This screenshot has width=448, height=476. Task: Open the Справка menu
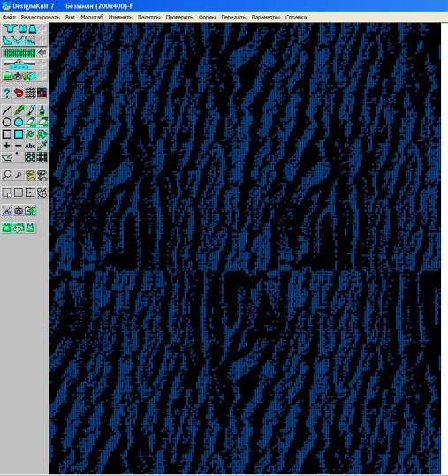[296, 18]
